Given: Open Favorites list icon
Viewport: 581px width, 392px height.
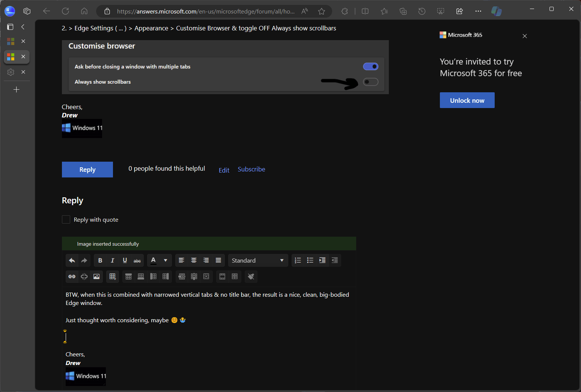Looking at the screenshot, I should coord(384,11).
